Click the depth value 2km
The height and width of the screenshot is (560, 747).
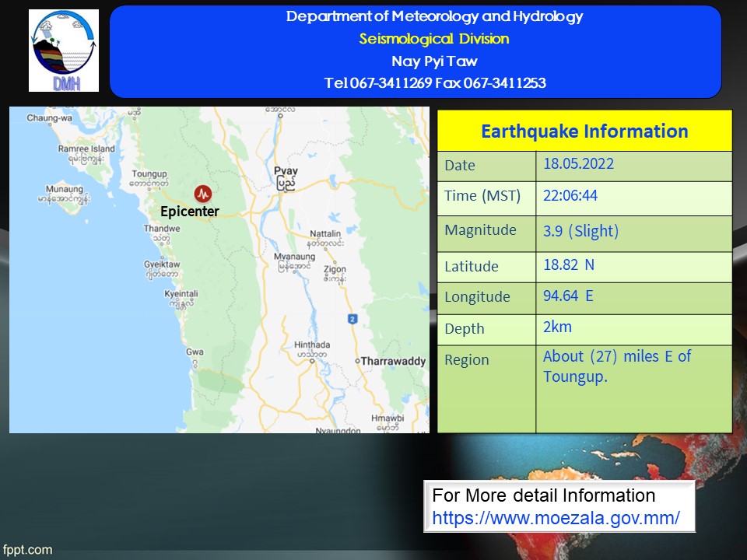click(x=557, y=327)
